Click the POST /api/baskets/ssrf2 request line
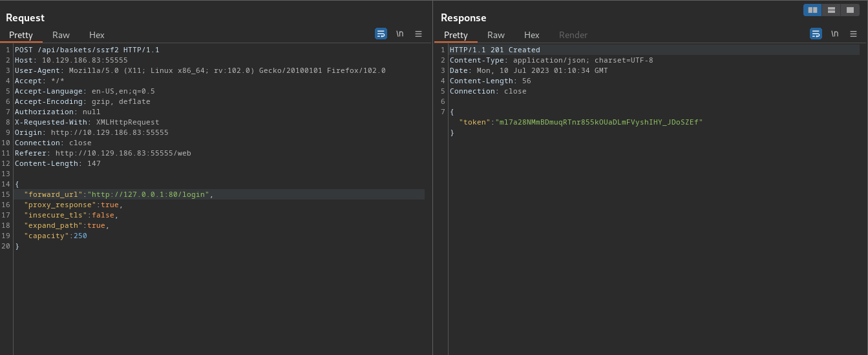Image resolution: width=868 pixels, height=355 pixels. 87,50
